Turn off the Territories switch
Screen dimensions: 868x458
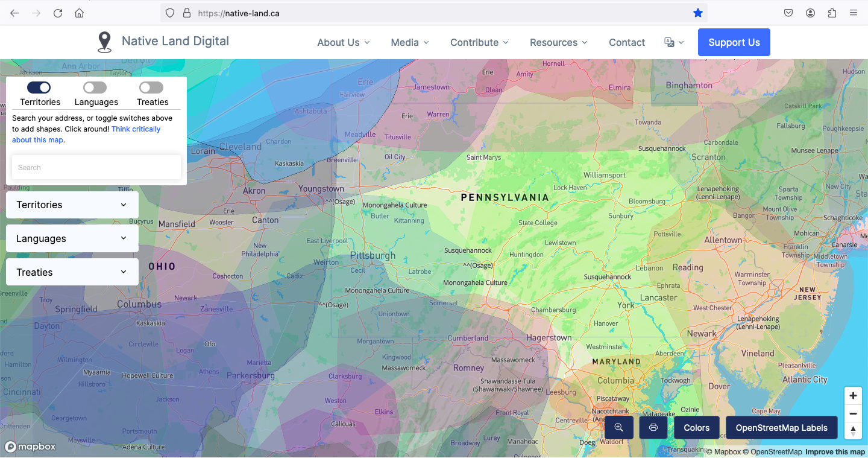click(40, 87)
